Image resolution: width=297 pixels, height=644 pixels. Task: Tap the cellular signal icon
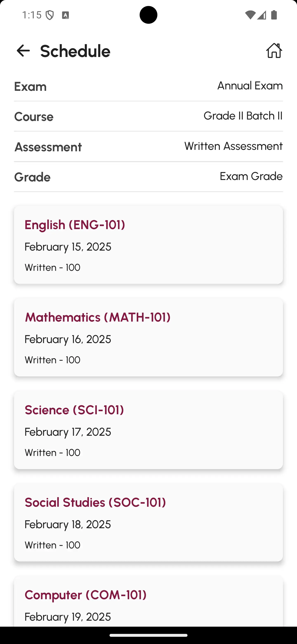[x=262, y=15]
